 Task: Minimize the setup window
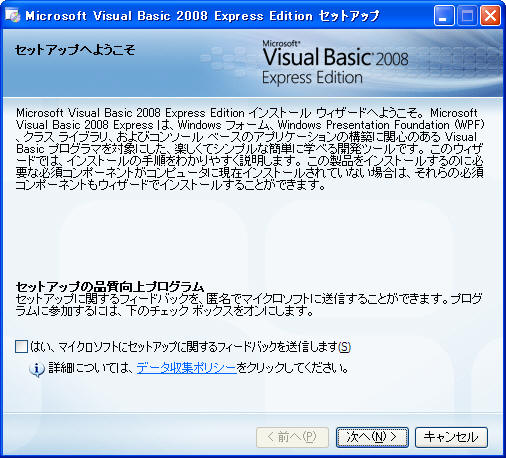click(443, 16)
